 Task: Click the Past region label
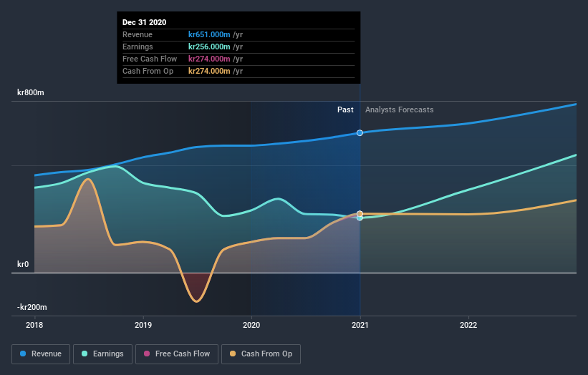tap(345, 109)
